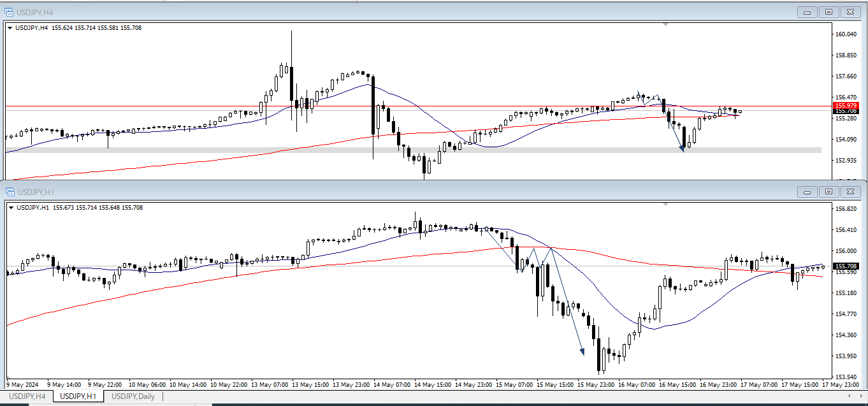Close the USDJPY,H4 chart window
The height and width of the screenshot is (406, 868).
850,12
